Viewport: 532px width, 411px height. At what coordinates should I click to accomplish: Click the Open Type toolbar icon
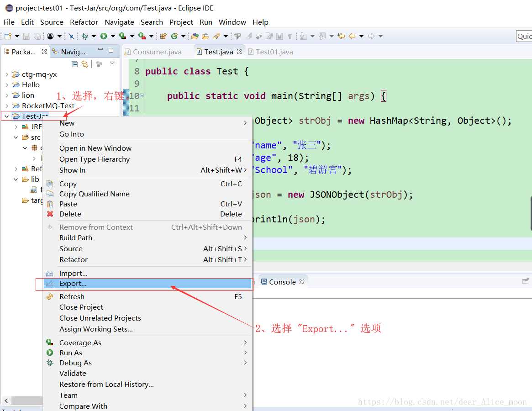[195, 36]
